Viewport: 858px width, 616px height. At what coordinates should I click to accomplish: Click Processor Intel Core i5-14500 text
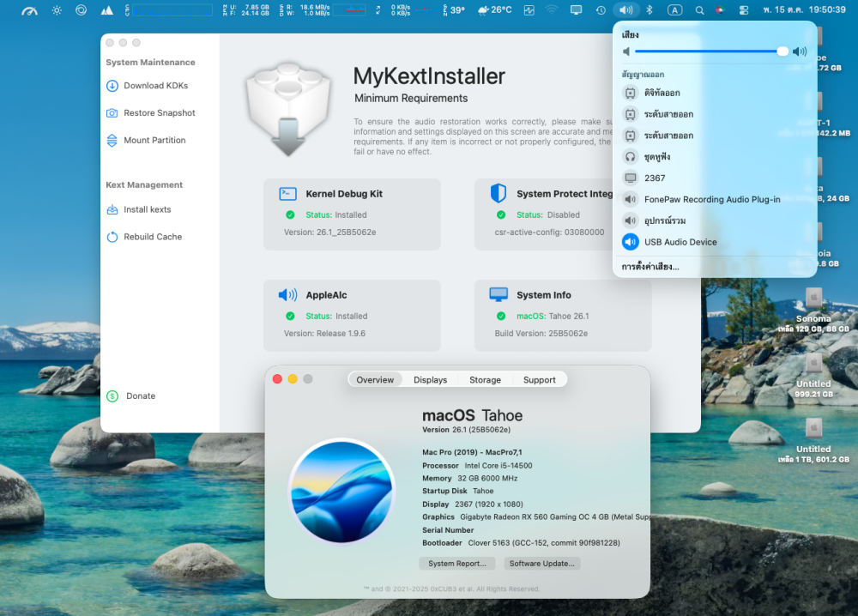pos(477,466)
